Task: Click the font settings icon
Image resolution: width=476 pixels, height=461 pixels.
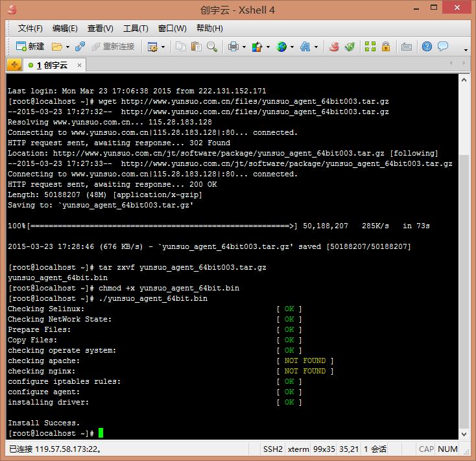Action: click(306, 47)
